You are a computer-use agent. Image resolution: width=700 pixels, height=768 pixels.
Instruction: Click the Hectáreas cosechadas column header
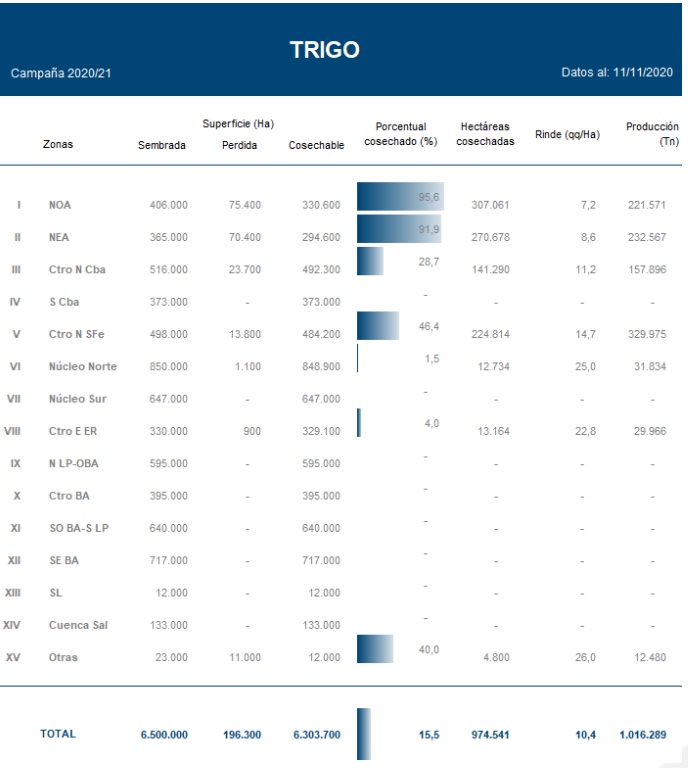(x=485, y=134)
